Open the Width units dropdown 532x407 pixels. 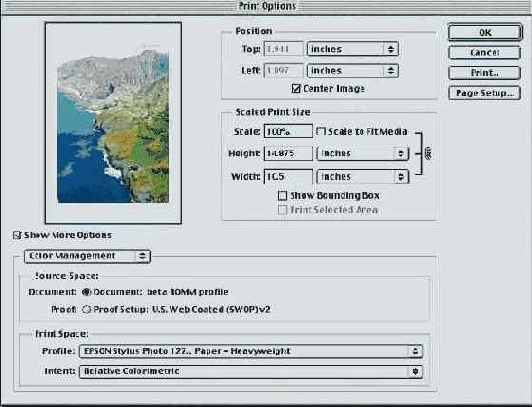click(x=363, y=177)
